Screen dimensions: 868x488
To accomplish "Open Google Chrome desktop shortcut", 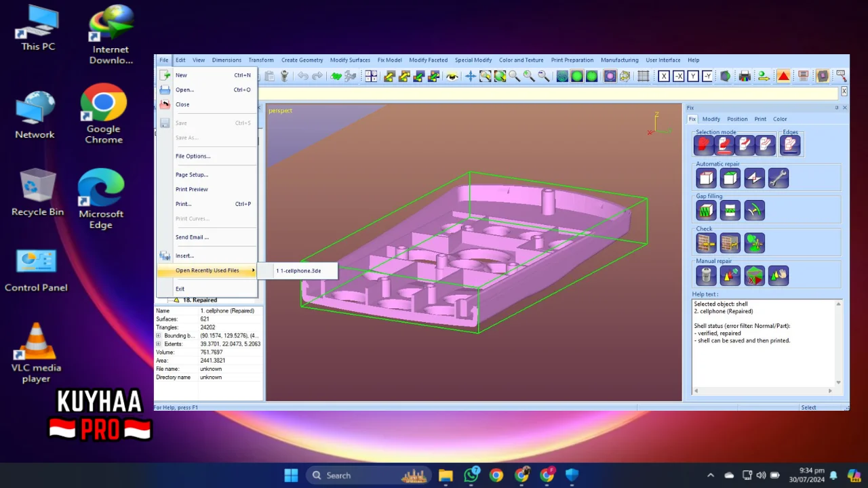I will (x=104, y=114).
